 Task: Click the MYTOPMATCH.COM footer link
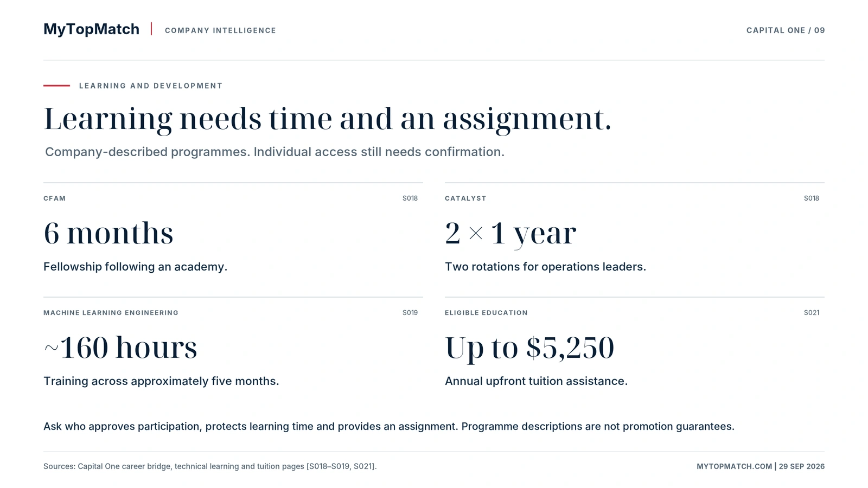click(734, 466)
